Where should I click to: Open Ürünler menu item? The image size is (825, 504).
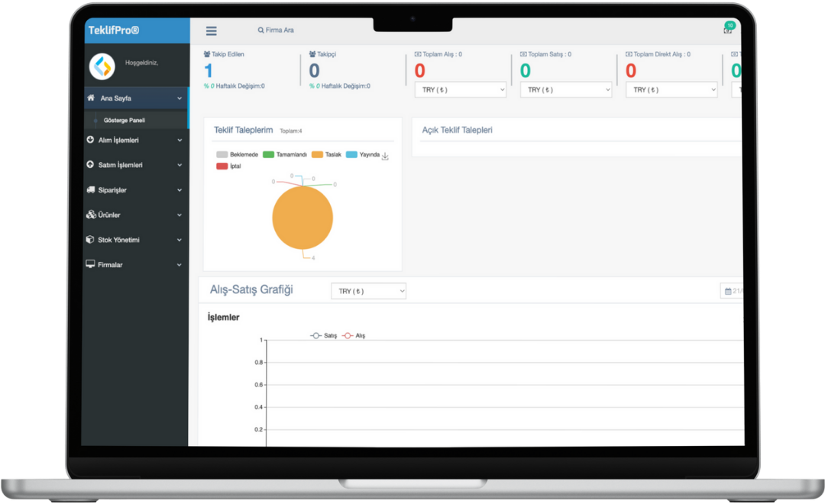136,215
